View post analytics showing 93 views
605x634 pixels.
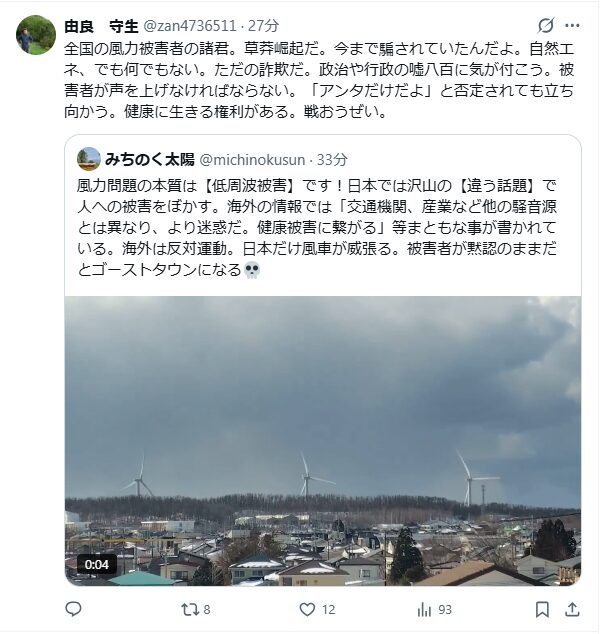[423, 609]
